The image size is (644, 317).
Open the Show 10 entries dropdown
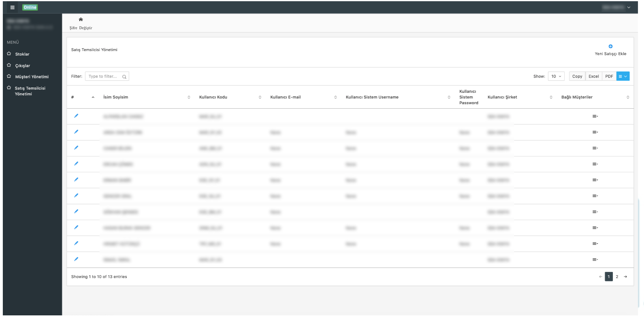point(556,76)
